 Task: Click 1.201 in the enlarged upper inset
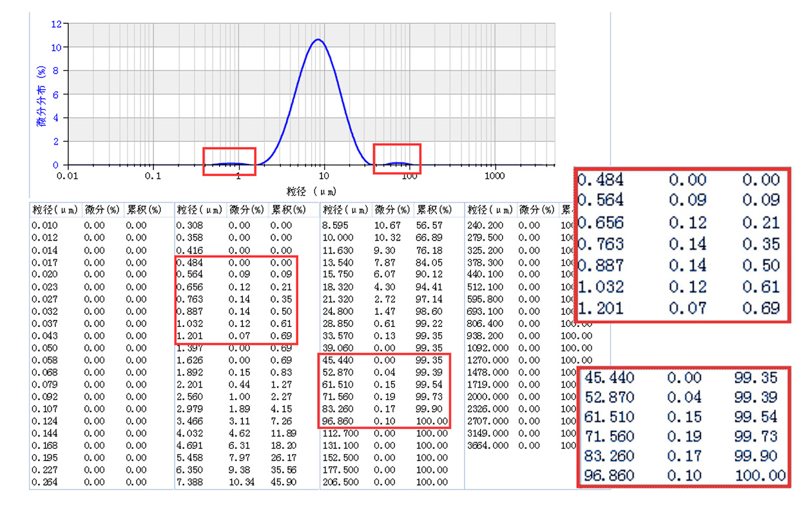click(x=600, y=308)
